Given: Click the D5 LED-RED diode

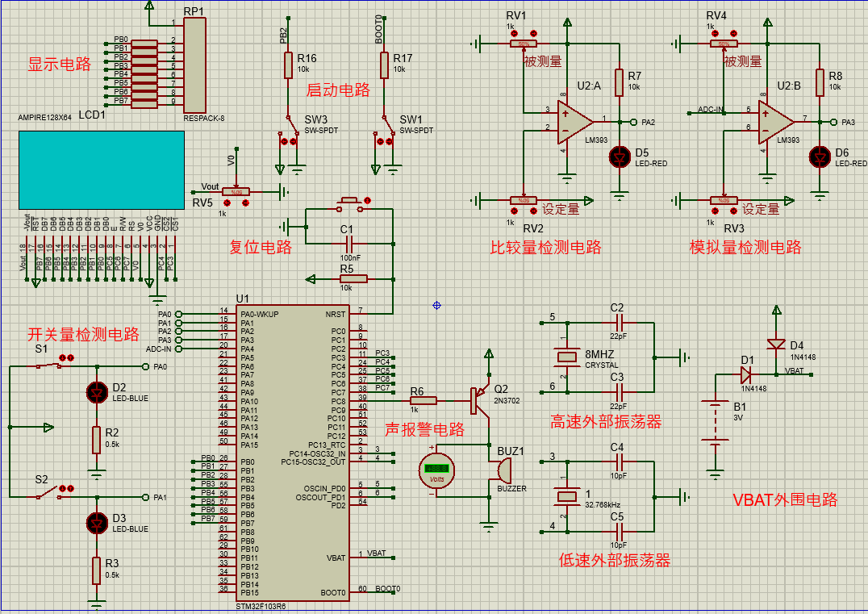Looking at the screenshot, I should coord(620,158).
